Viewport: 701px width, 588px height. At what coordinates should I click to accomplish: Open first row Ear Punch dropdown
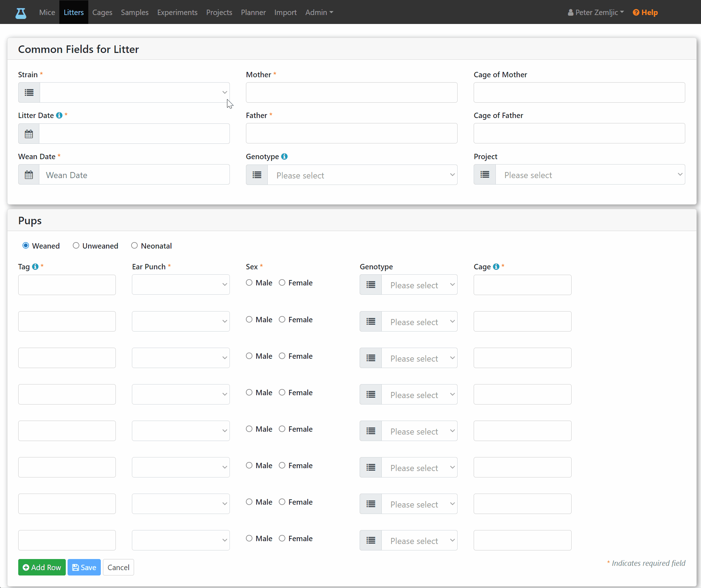[x=181, y=285]
